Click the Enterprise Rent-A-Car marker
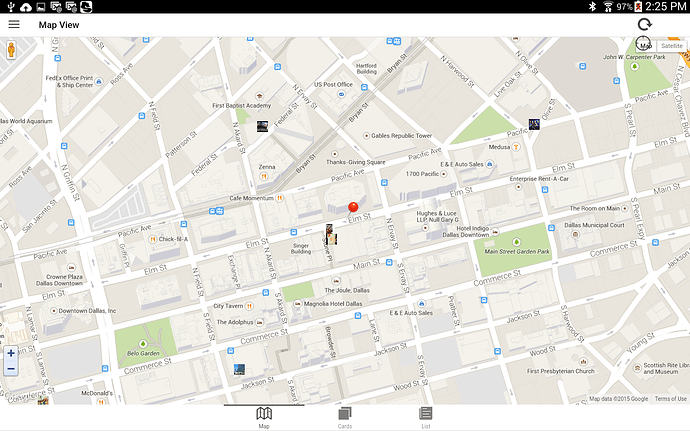 click(x=519, y=187)
